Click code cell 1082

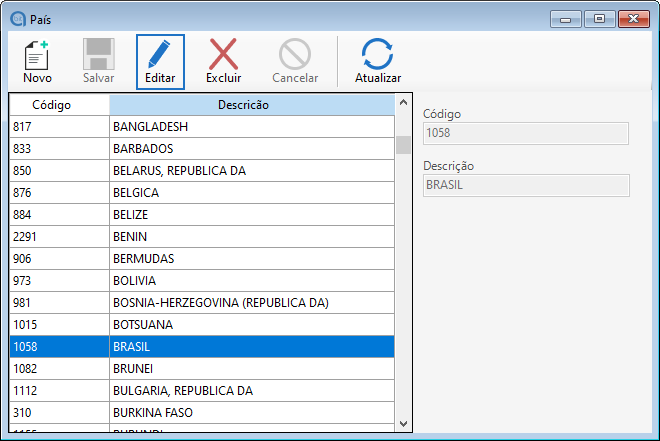59,369
